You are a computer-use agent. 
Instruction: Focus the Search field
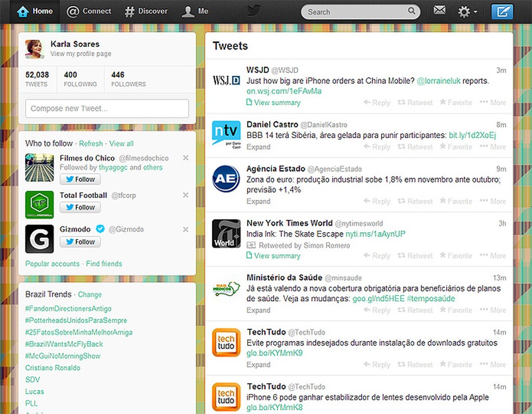[x=360, y=12]
